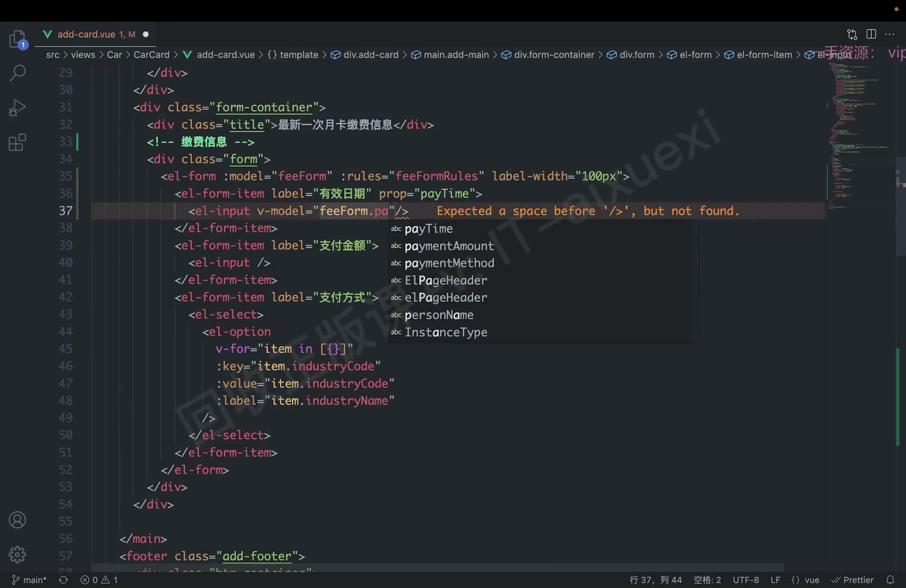This screenshot has width=906, height=588.
Task: Open the Search view icon
Action: (x=17, y=73)
